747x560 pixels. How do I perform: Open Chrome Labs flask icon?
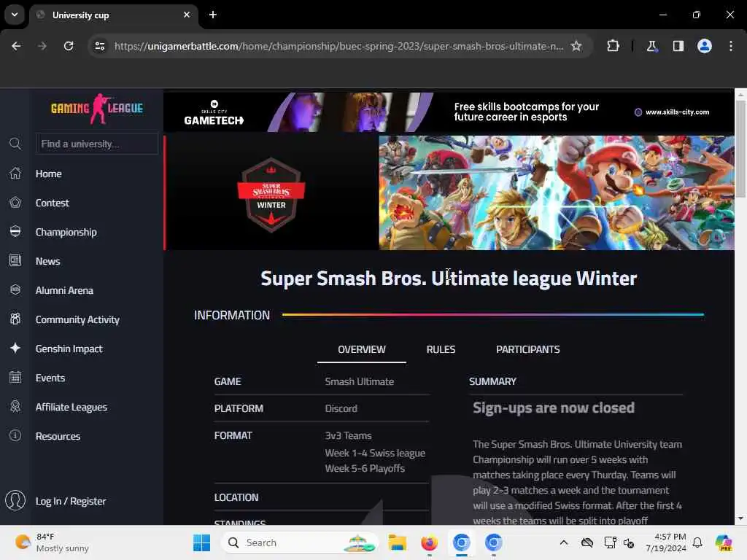(651, 46)
